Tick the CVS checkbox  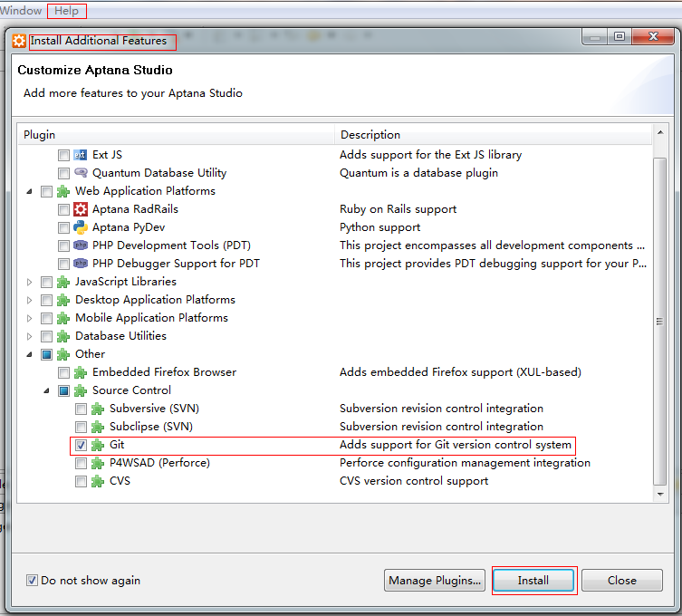pos(81,482)
